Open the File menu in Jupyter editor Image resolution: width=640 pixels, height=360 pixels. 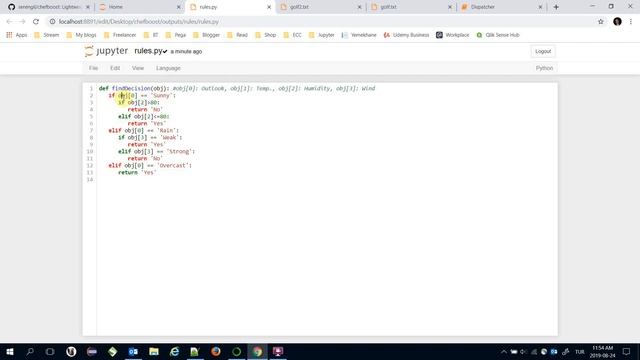coord(93,68)
